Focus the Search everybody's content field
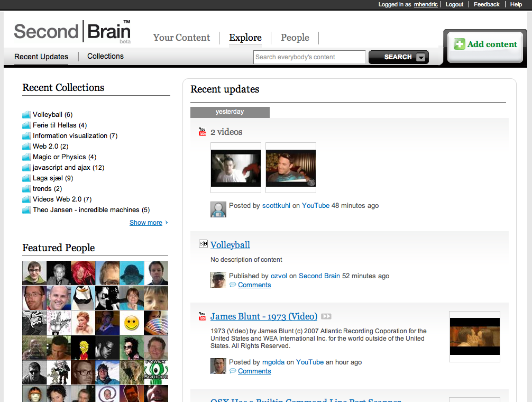 309,57
